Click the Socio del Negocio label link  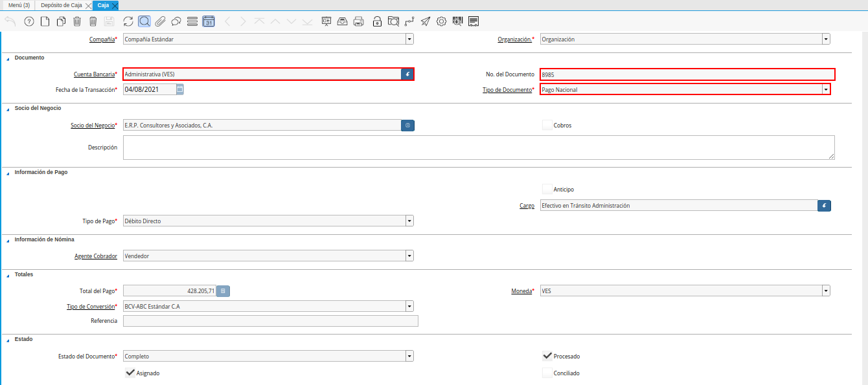click(93, 126)
